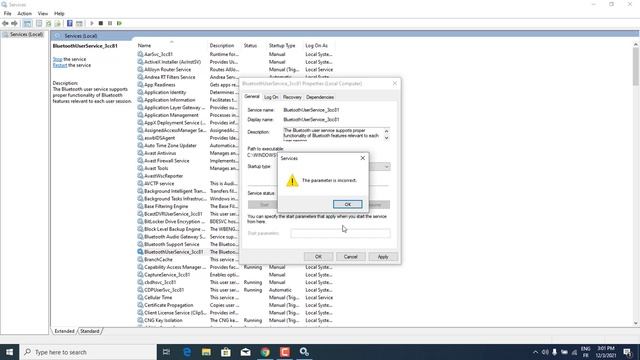Show hidden system tray icons

536,352
